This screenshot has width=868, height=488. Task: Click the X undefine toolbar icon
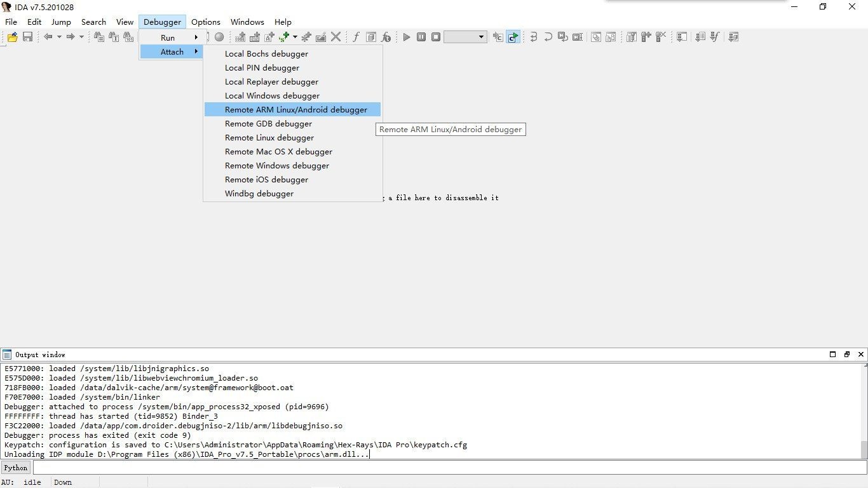(336, 37)
